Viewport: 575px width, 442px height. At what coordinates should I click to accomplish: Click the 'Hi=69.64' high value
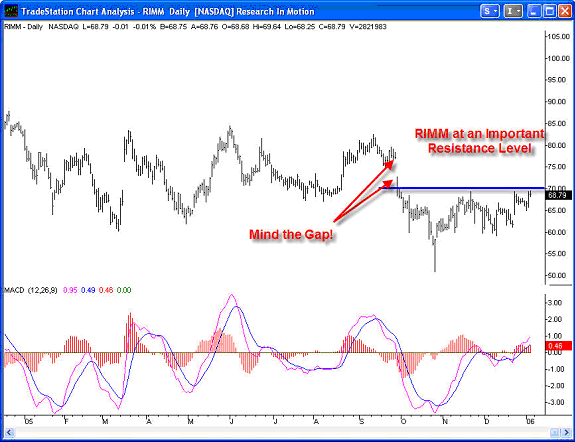[x=267, y=27]
